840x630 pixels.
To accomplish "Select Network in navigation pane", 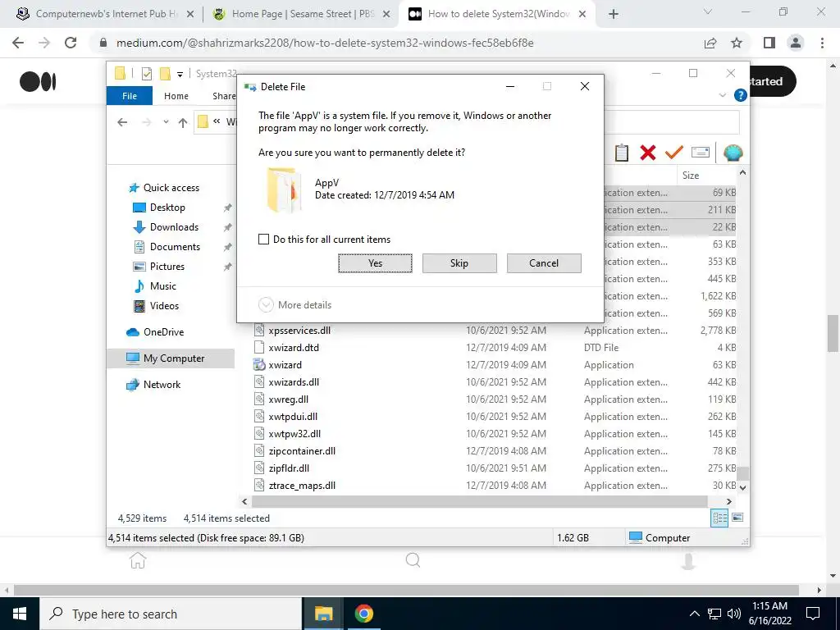I will 162,385.
